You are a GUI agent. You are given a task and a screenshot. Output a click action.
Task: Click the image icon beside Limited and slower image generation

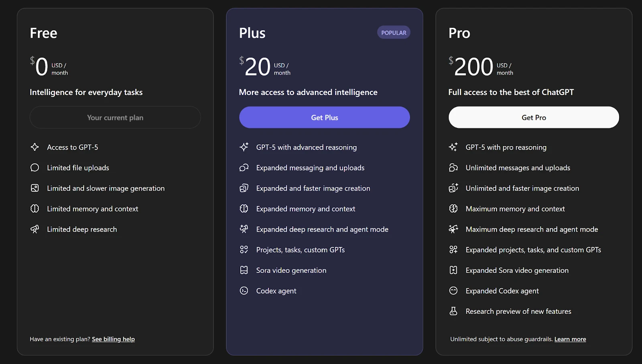pos(35,188)
